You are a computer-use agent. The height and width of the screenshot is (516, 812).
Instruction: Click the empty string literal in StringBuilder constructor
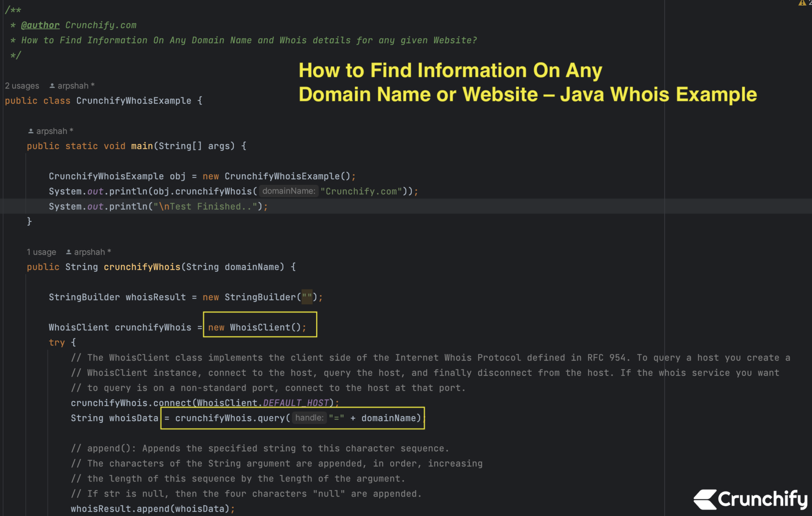306,297
